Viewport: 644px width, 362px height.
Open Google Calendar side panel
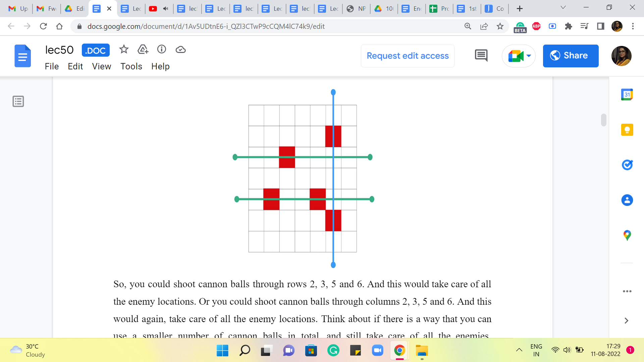tap(627, 95)
